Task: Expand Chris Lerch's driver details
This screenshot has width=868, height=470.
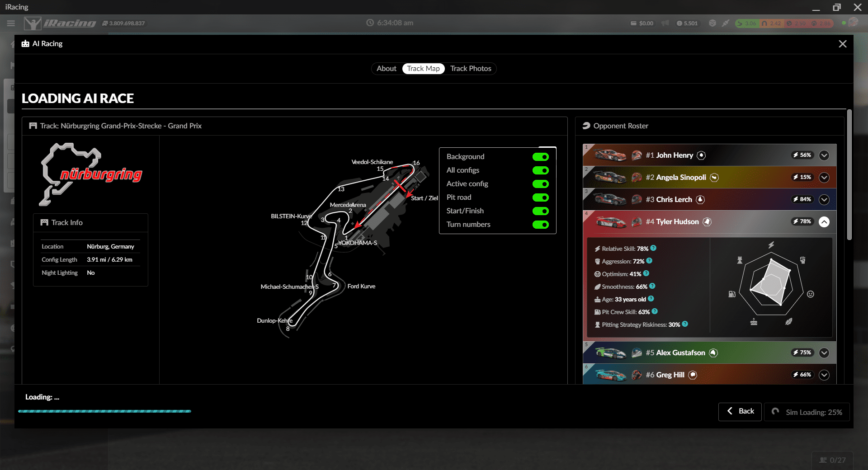Action: pos(824,200)
